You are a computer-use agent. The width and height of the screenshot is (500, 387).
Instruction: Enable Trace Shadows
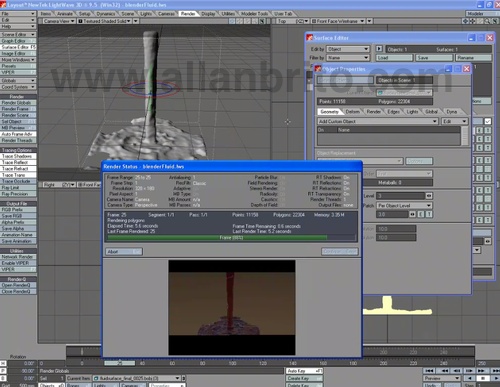click(x=18, y=156)
